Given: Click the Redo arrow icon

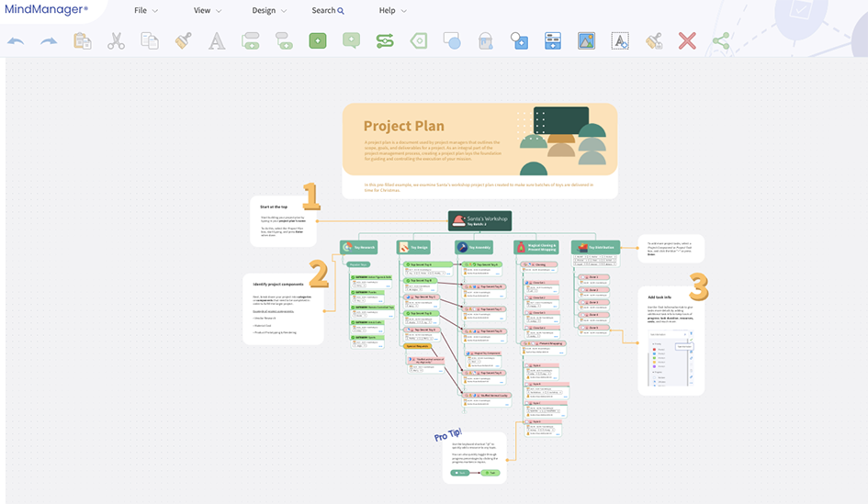Looking at the screenshot, I should pos(49,41).
